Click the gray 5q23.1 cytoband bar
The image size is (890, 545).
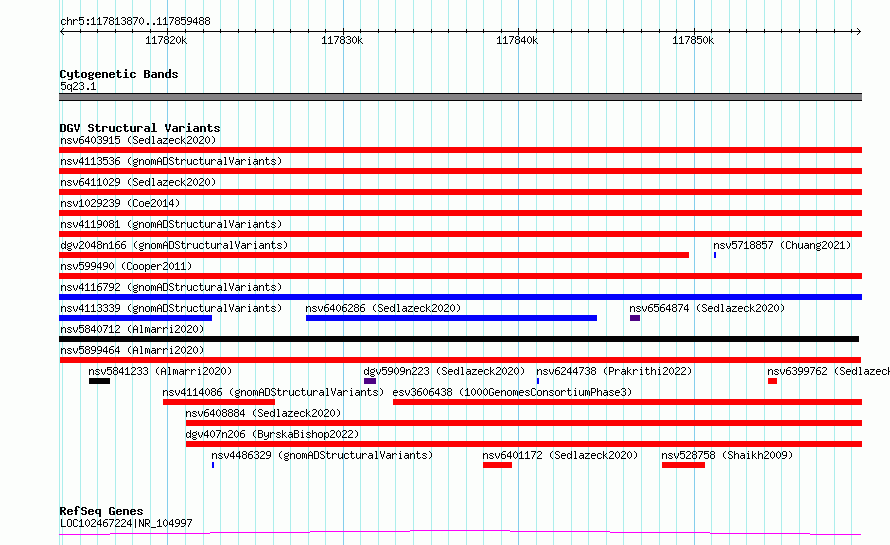pos(460,97)
